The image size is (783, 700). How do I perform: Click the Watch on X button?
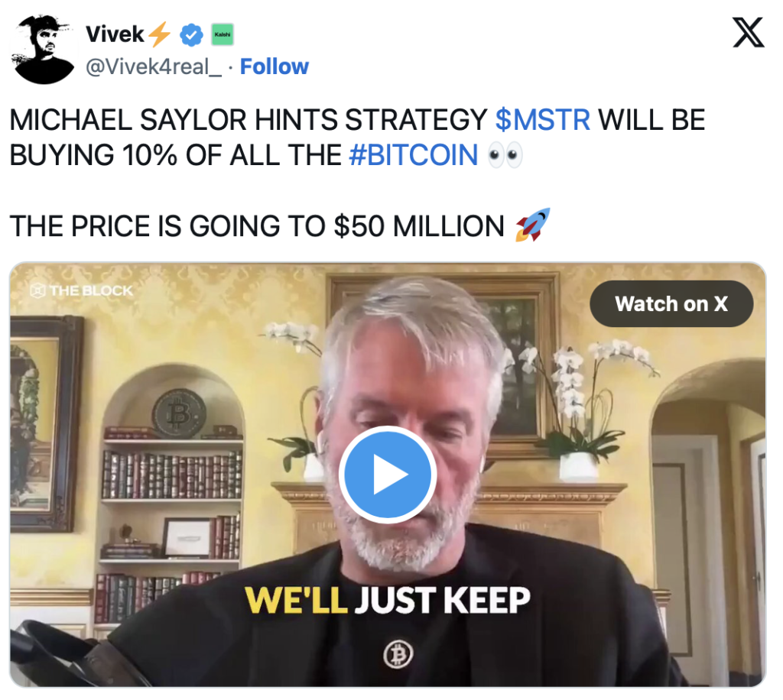tap(671, 304)
